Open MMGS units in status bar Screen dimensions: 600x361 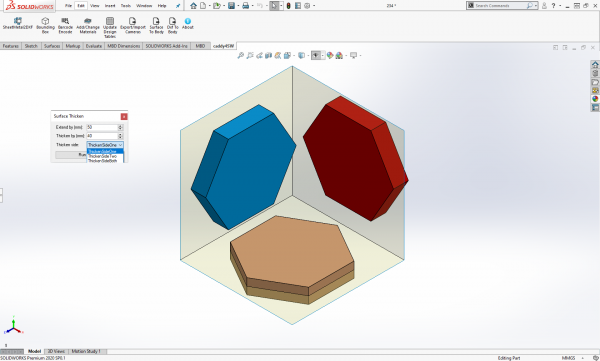(568, 358)
